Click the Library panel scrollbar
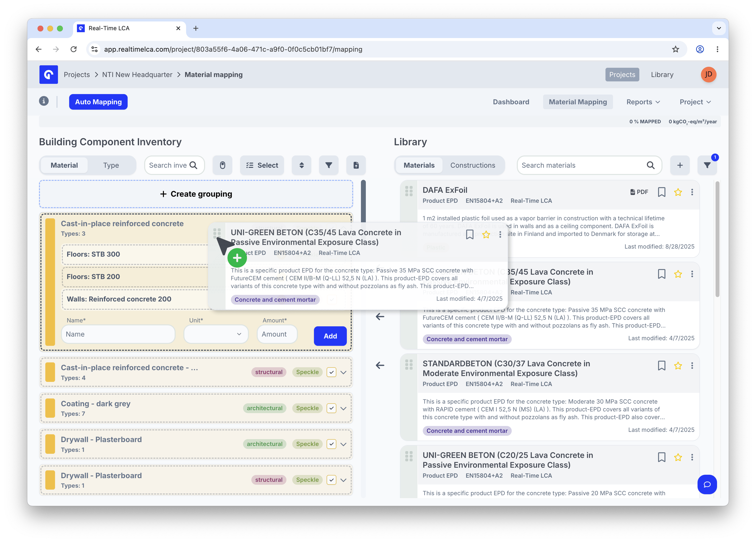 point(717,239)
